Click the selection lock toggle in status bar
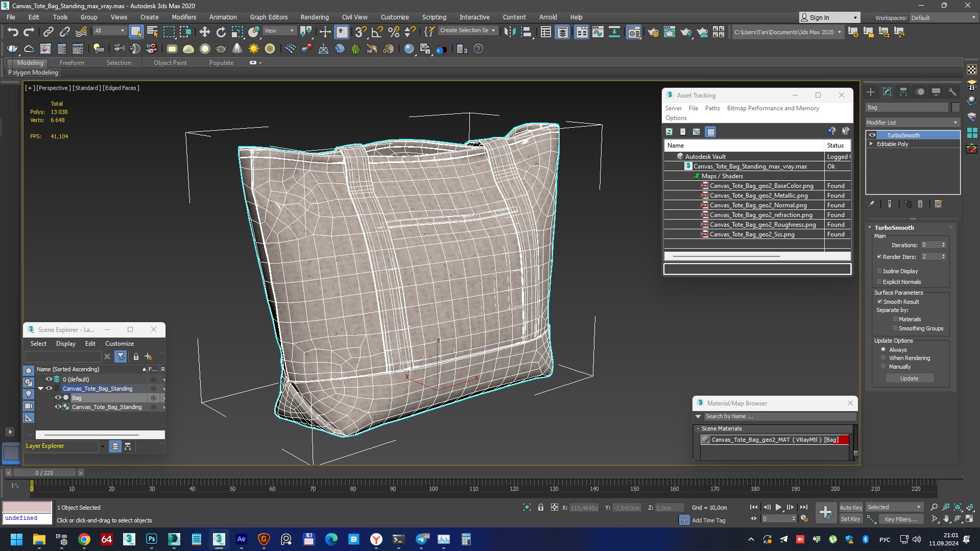The height and width of the screenshot is (551, 980). point(541,507)
